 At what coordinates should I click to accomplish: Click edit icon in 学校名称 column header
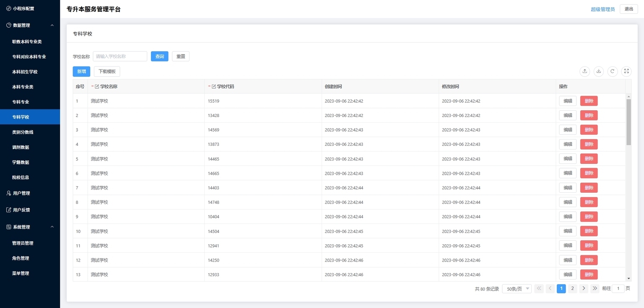tap(97, 87)
